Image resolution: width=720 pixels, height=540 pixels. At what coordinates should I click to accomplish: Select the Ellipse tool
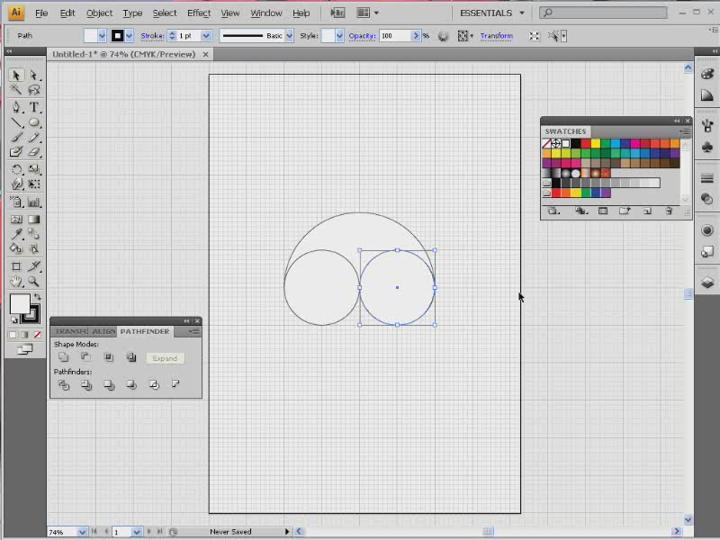[34, 123]
